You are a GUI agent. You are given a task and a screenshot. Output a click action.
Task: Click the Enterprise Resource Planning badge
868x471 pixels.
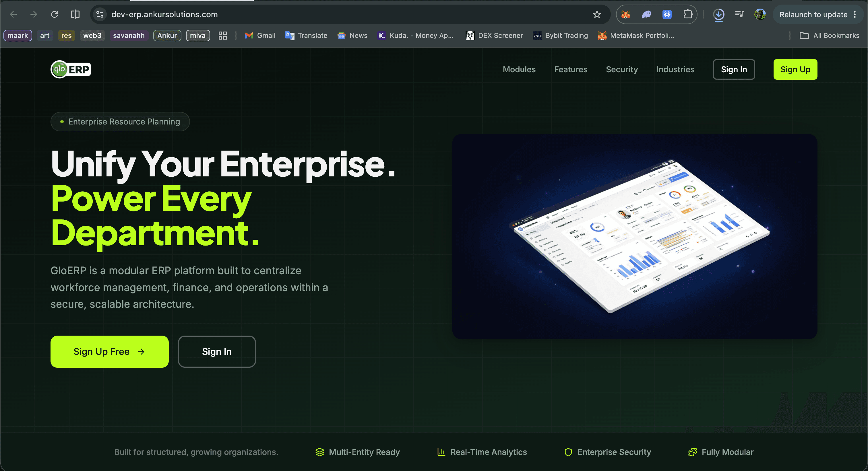[x=120, y=122]
